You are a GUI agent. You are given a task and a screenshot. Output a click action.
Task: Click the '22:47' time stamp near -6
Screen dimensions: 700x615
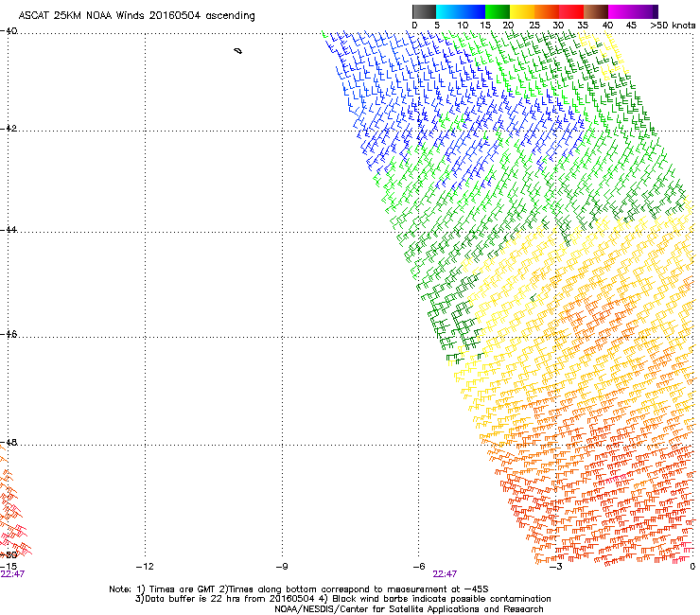[x=445, y=574]
